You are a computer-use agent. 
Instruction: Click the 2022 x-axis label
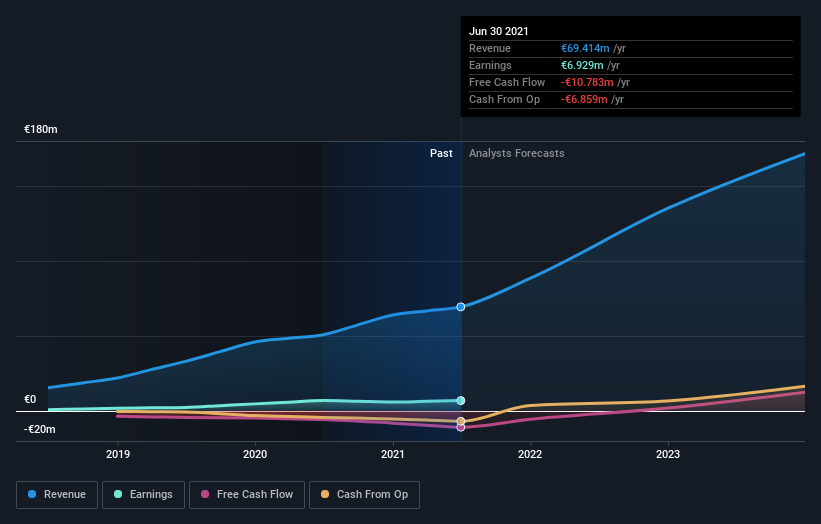point(530,454)
